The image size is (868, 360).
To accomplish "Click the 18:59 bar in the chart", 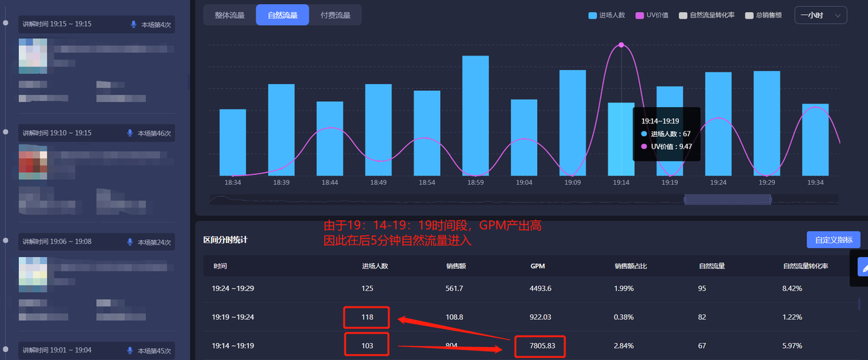I will [475, 115].
